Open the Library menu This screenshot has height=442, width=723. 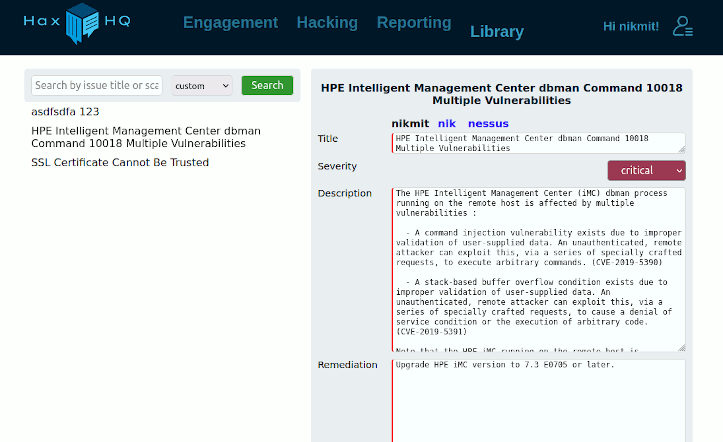pos(497,31)
